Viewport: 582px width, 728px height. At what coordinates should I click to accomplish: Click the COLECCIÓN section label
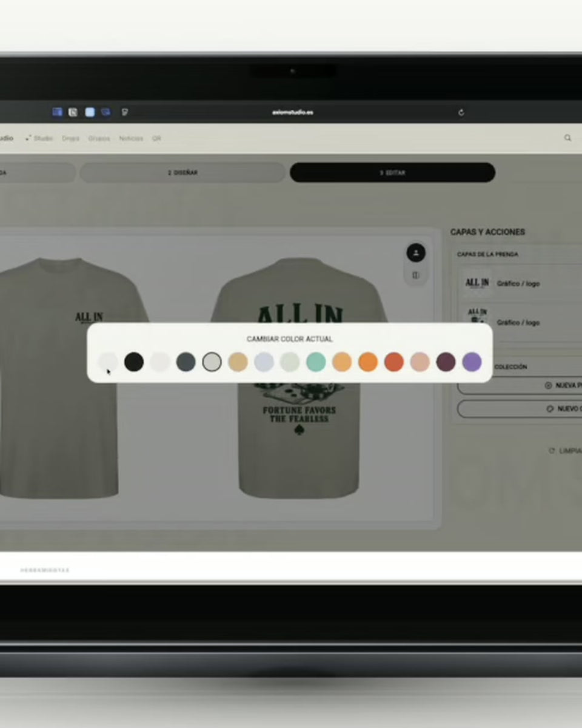click(x=510, y=367)
